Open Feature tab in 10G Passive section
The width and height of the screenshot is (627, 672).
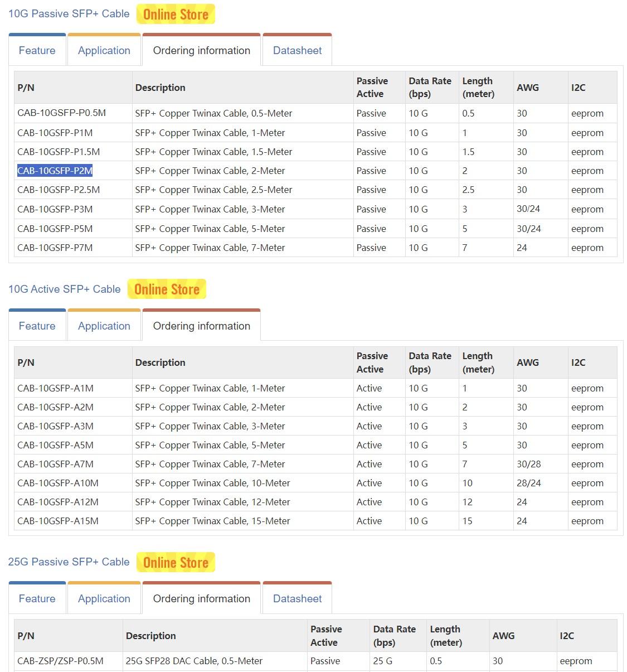point(37,51)
